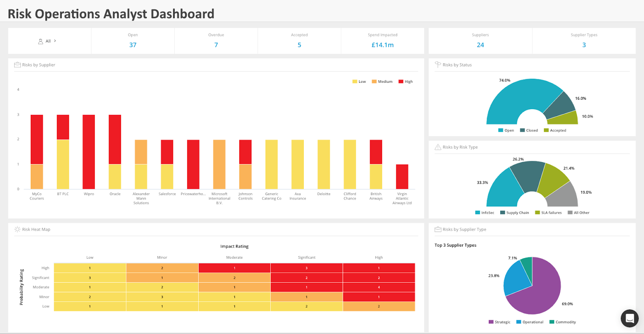
Task: Toggle the High series in bar chart legend
Action: click(405, 81)
